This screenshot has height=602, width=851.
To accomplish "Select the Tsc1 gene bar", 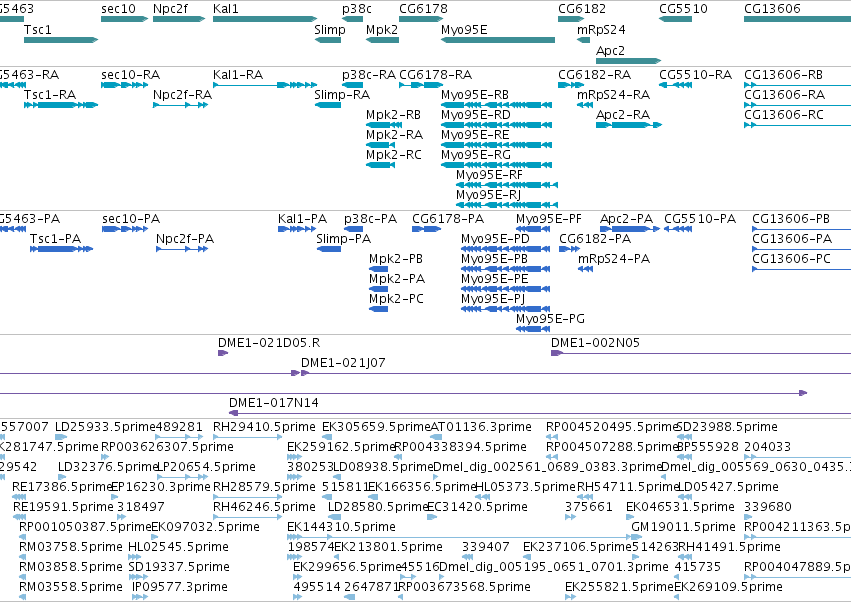I will tap(61, 40).
